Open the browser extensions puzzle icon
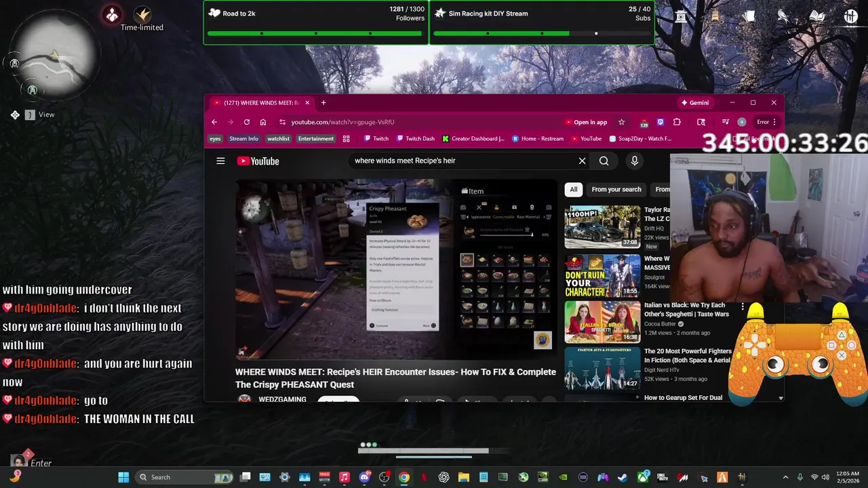This screenshot has height=488, width=868. (677, 122)
